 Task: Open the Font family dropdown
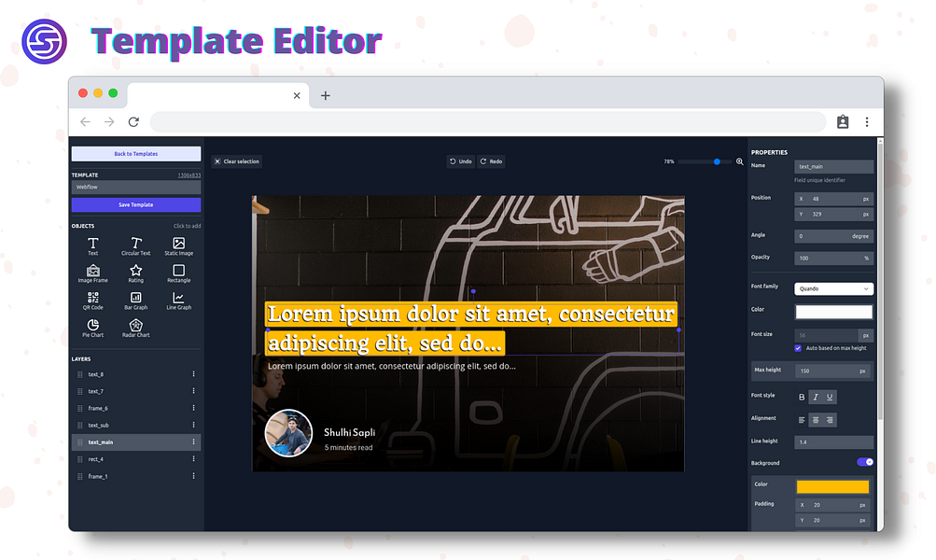pos(833,289)
